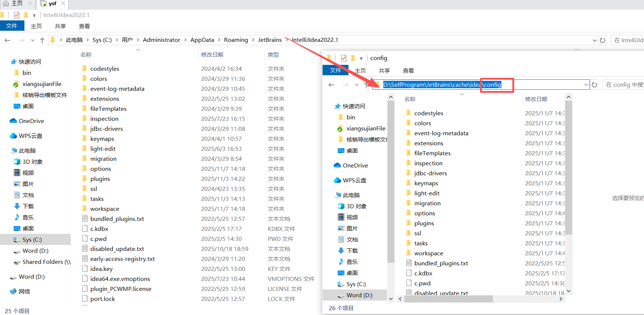Select Shared Folders in left window sidebar
Image resolution: width=644 pixels, height=315 pixels.
click(x=42, y=262)
